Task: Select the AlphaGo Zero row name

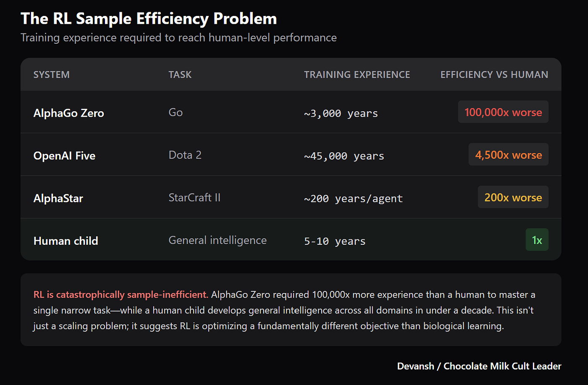Action: click(68, 113)
